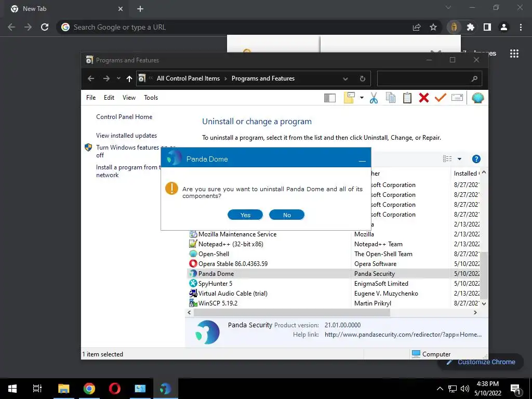Change the list view layout icon
Screen dimensions: 532x399
pos(447,159)
